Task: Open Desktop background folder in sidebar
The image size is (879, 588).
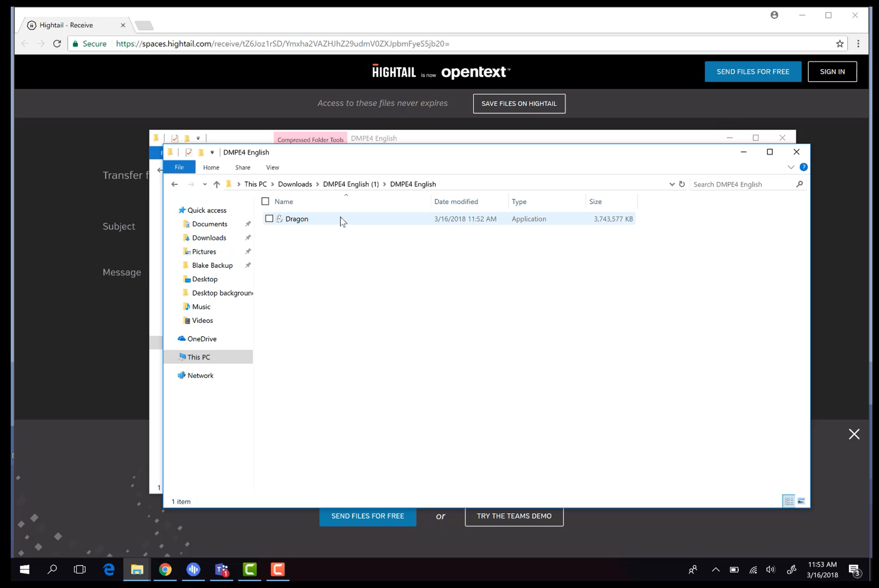Action: 222,293
